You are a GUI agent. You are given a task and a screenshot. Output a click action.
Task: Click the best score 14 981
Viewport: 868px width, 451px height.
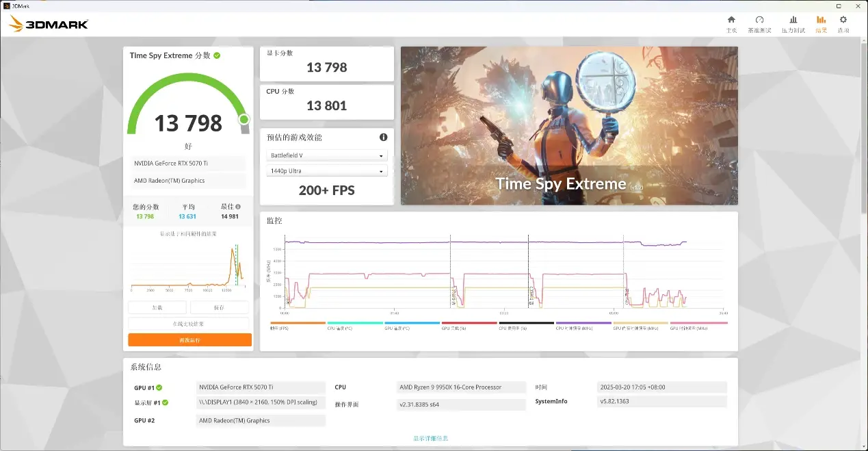[x=230, y=216]
